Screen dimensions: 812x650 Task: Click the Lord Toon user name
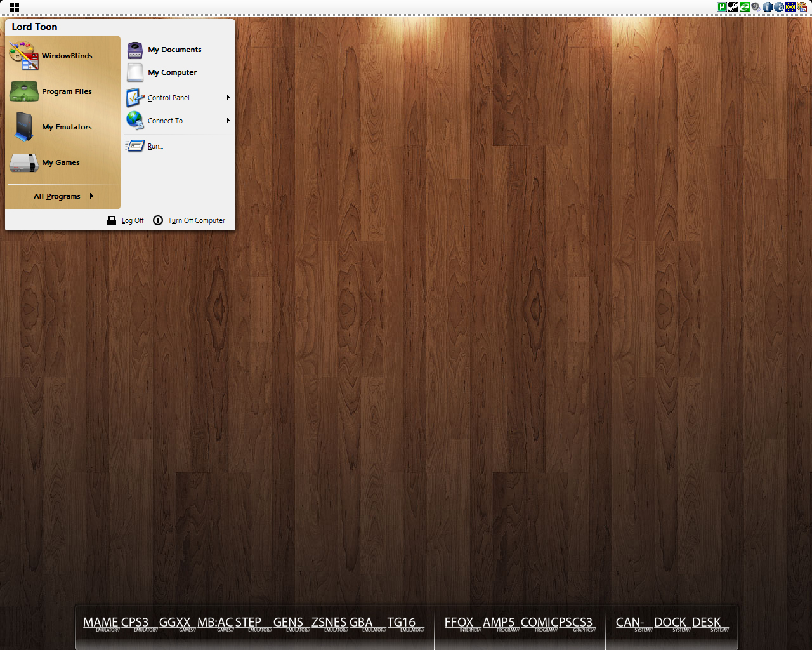34,27
